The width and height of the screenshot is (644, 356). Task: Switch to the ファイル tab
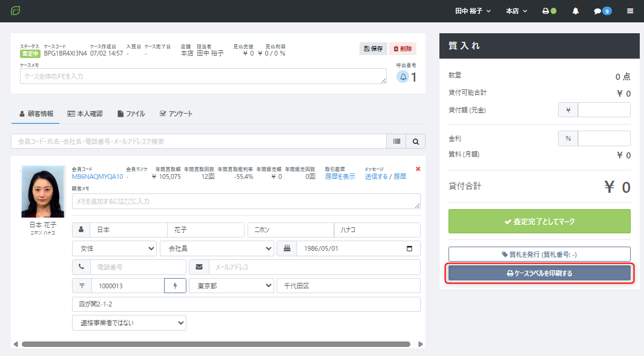[x=131, y=114]
